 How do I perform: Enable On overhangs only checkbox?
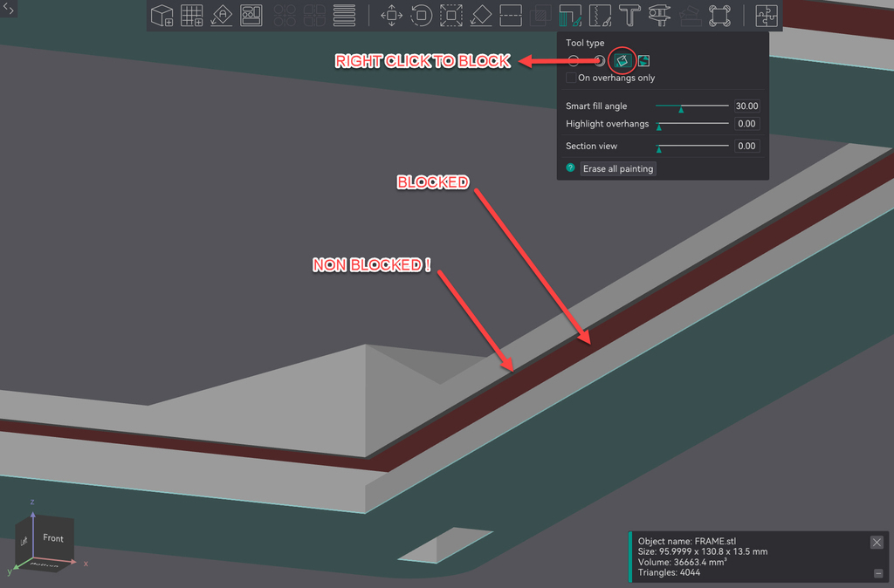[x=571, y=78]
